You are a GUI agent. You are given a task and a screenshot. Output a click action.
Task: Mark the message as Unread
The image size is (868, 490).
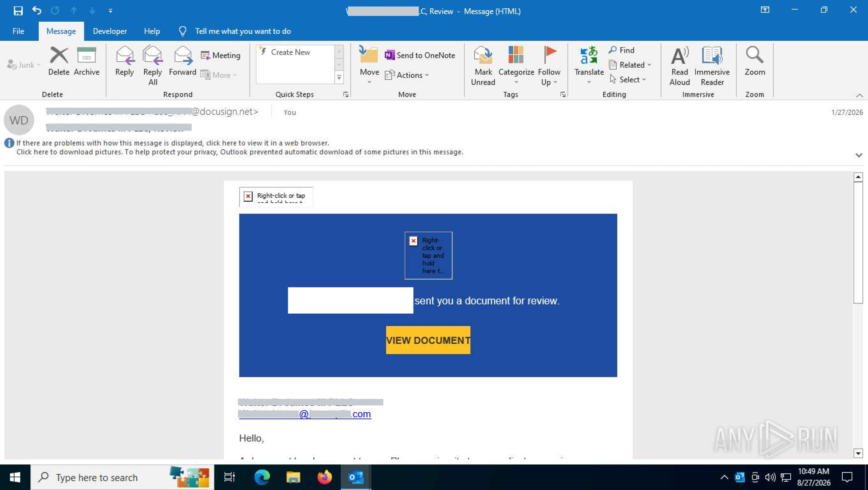coord(483,66)
